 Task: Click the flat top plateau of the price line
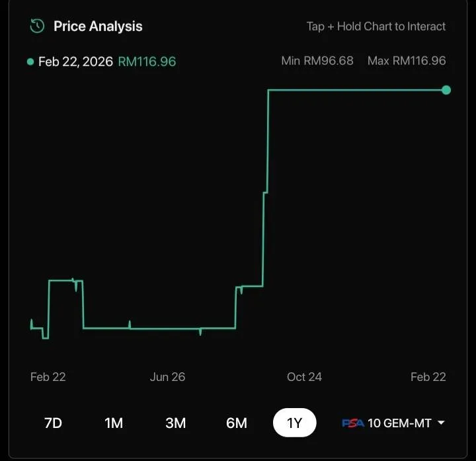357,90
